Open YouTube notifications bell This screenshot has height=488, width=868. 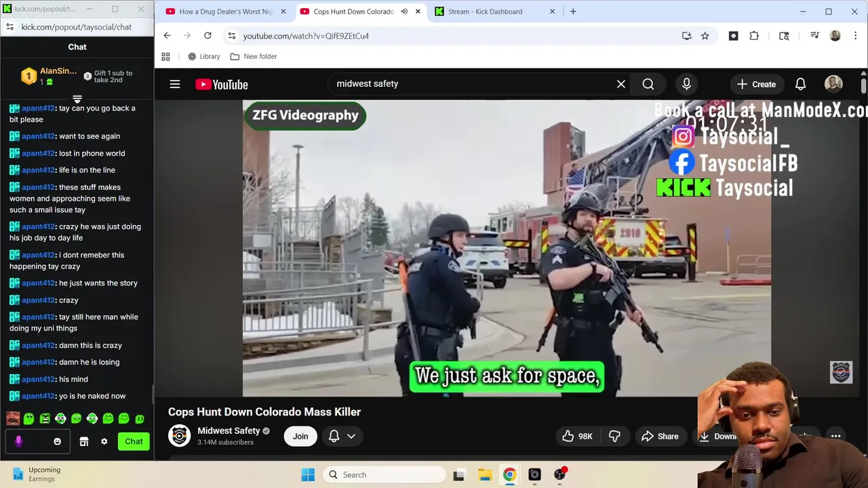[800, 84]
